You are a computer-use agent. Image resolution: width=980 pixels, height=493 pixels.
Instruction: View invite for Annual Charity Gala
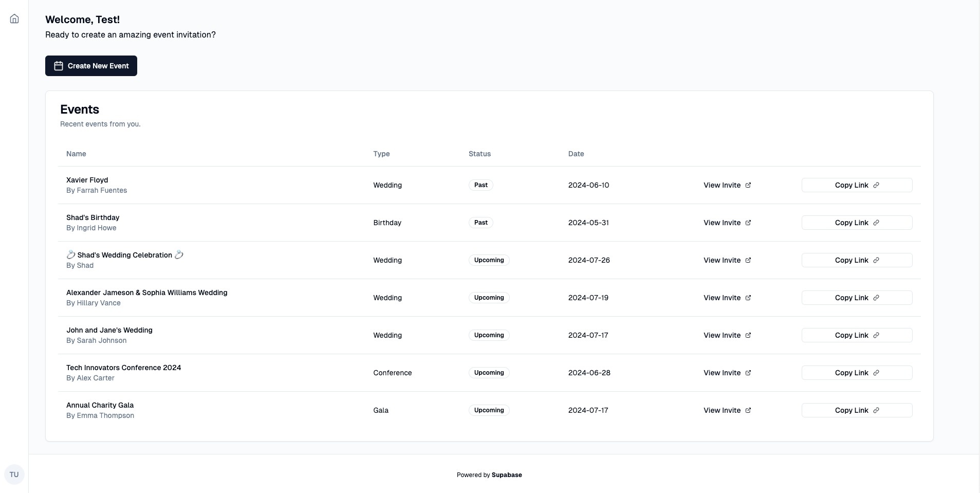(727, 410)
